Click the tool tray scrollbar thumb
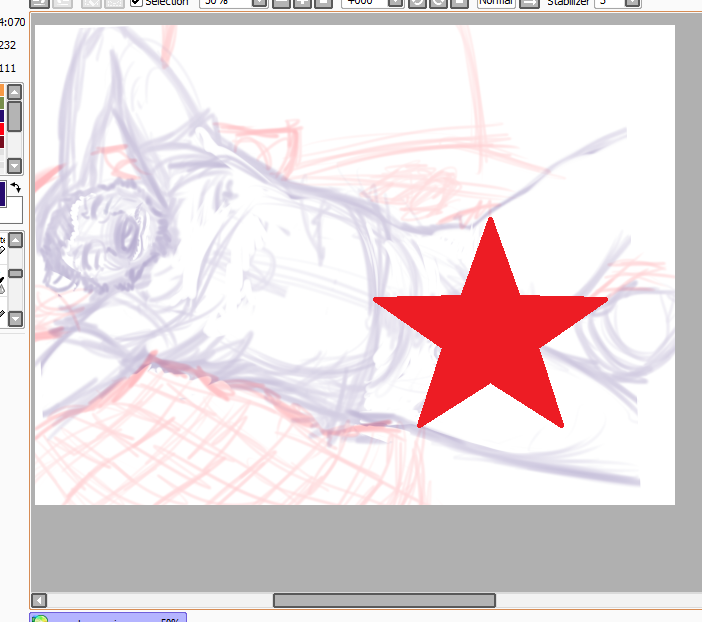The height and width of the screenshot is (622, 702). [16, 274]
